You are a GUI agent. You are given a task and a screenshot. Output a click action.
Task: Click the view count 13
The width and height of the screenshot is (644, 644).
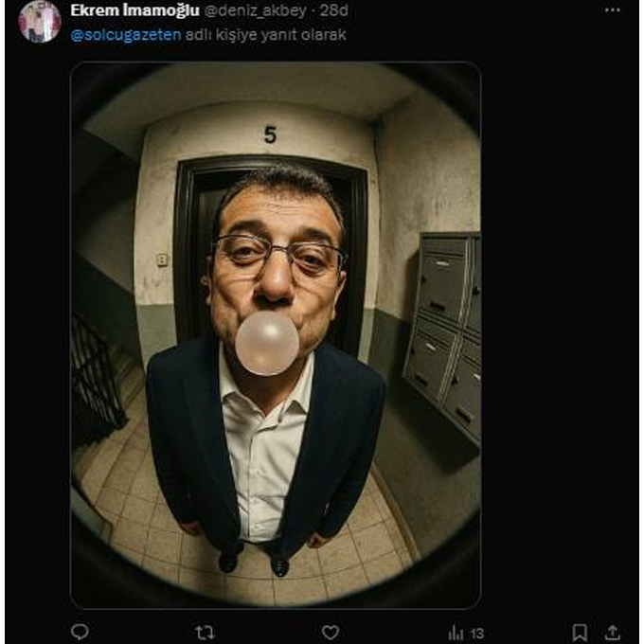click(x=476, y=633)
